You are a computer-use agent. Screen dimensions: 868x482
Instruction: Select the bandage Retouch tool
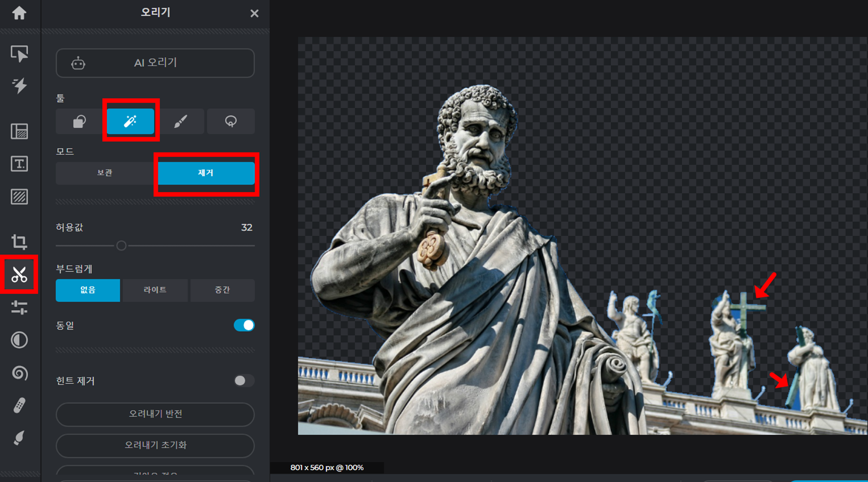click(19, 406)
